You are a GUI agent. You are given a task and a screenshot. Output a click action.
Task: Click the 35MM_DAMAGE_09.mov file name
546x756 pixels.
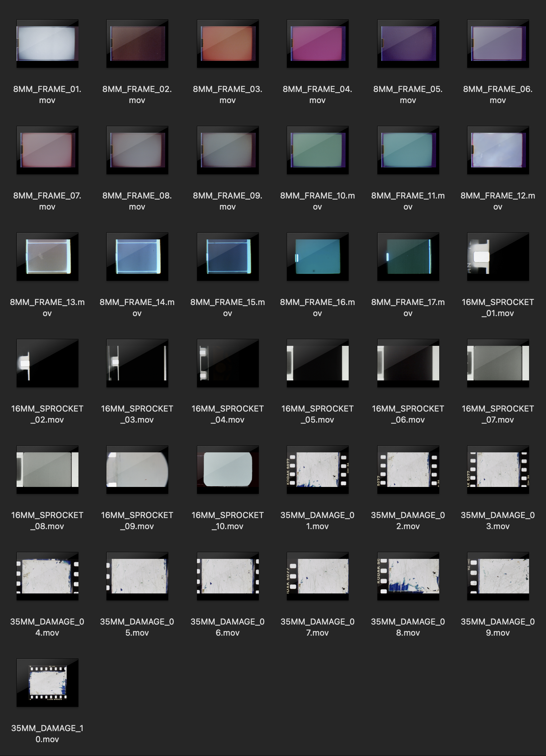click(x=498, y=627)
